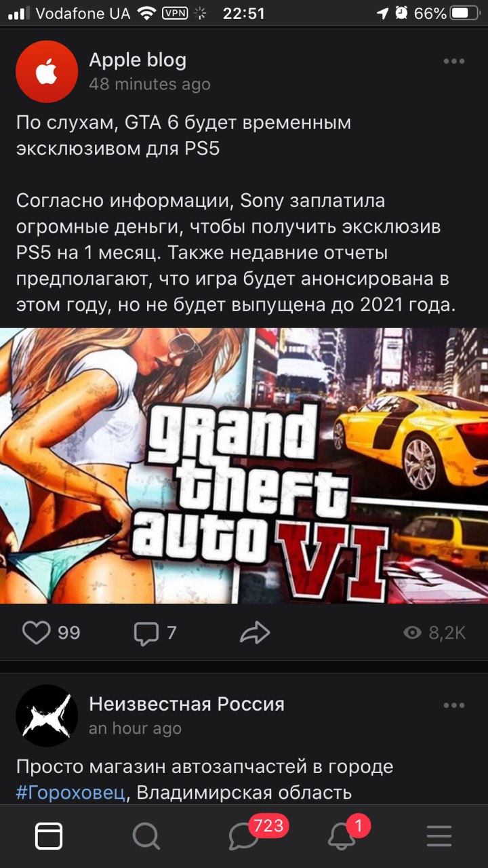Expand options menu for Apple blog post

(x=454, y=61)
